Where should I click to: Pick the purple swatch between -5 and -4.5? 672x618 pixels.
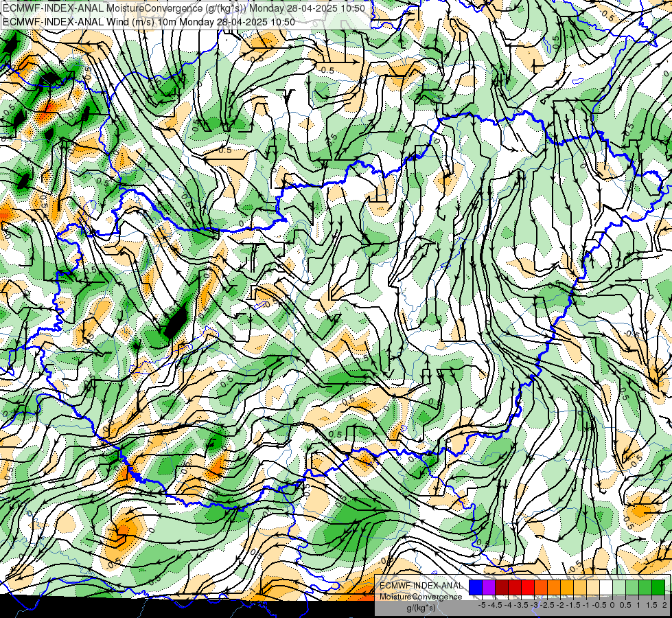pos(489,588)
